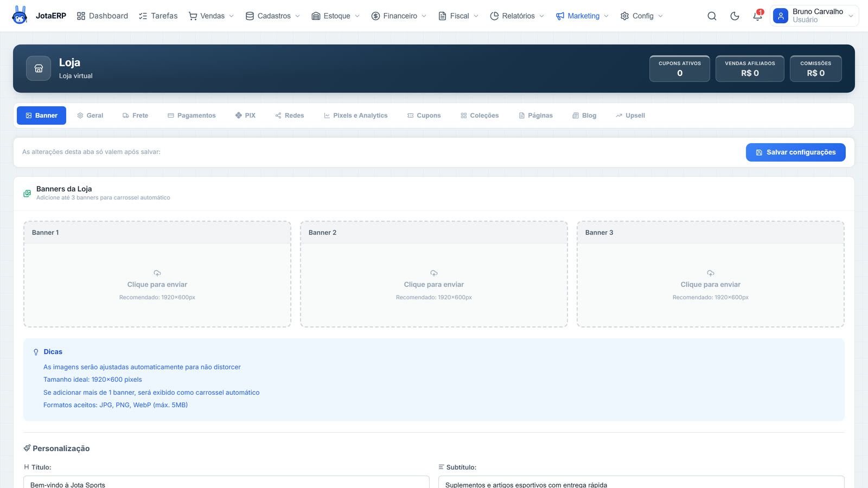Open notifications bell icon
868x488 pixels.
[x=757, y=16]
